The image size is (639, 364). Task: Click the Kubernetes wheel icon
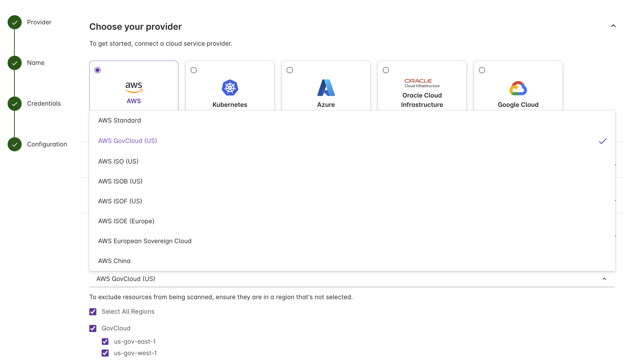point(229,87)
